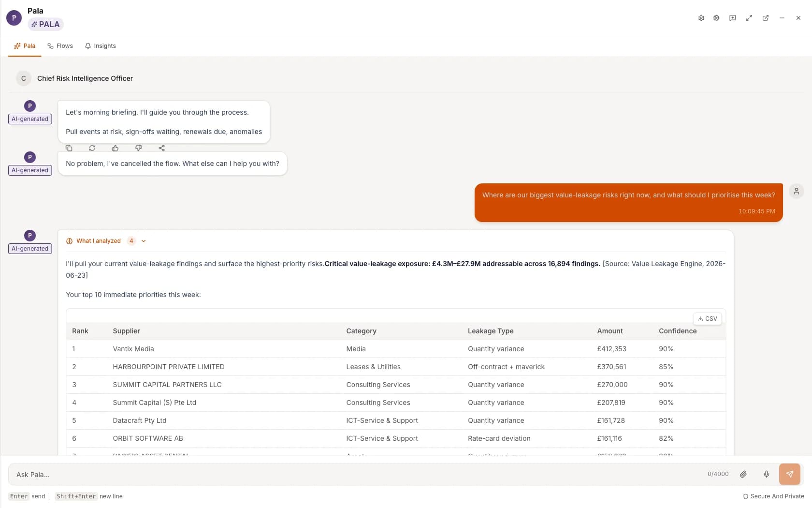Select the Chief Risk Intelligence Officer header
Image resolution: width=812 pixels, height=508 pixels.
point(85,78)
